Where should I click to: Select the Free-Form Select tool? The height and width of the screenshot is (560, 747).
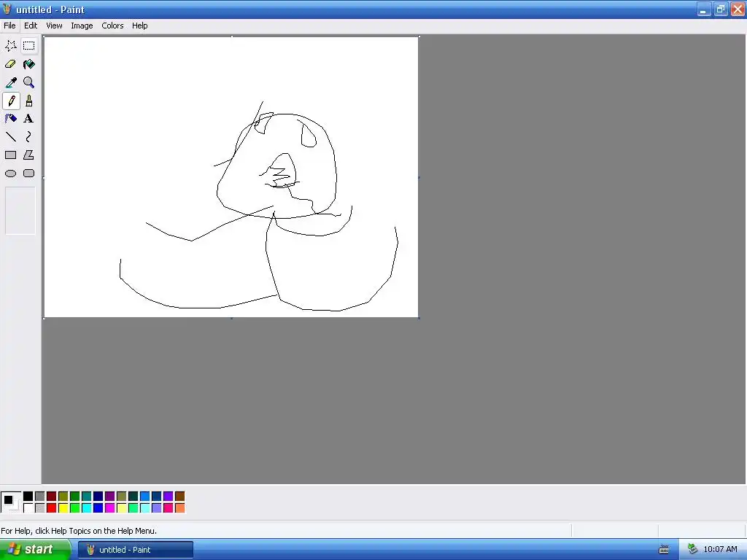pyautogui.click(x=10, y=46)
